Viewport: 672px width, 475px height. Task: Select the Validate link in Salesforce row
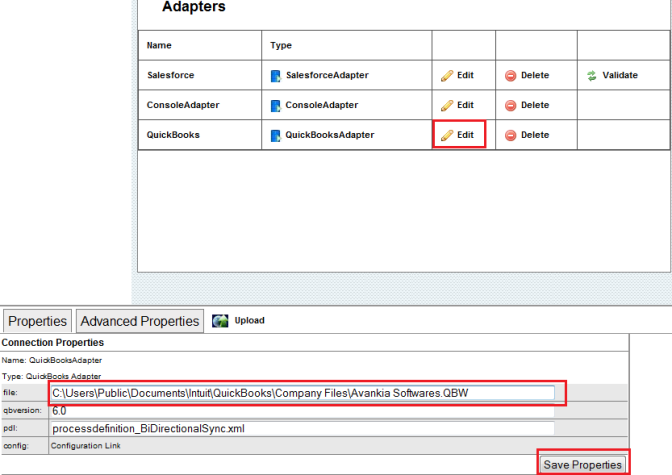620,75
